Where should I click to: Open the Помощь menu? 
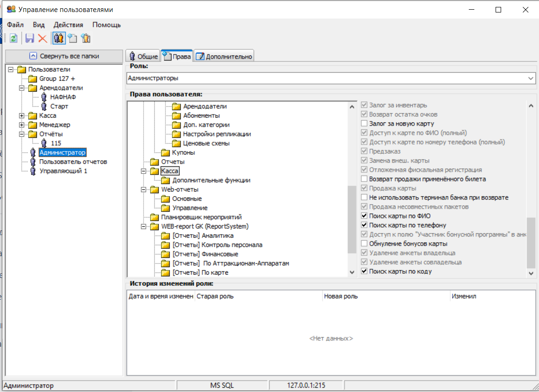pos(107,25)
